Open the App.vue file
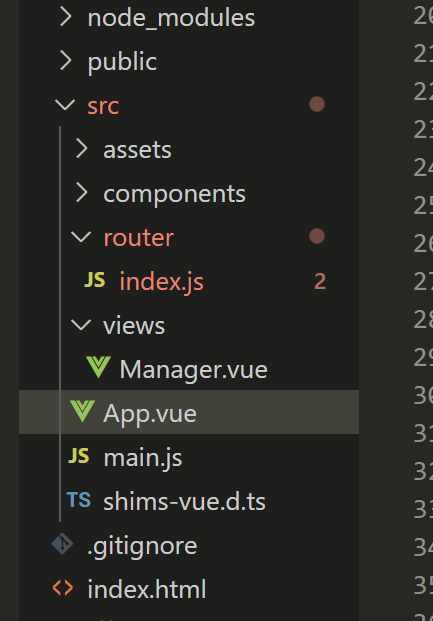This screenshot has height=621, width=433. (150, 414)
